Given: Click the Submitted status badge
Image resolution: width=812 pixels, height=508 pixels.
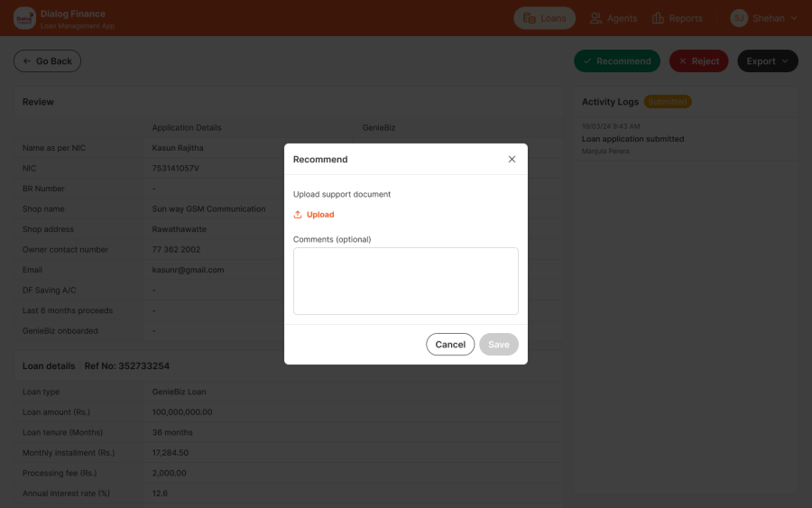Looking at the screenshot, I should 668,101.
